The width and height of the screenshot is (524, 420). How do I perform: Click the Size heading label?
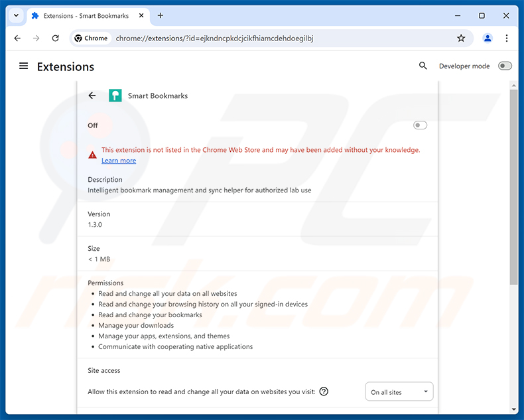coord(94,248)
